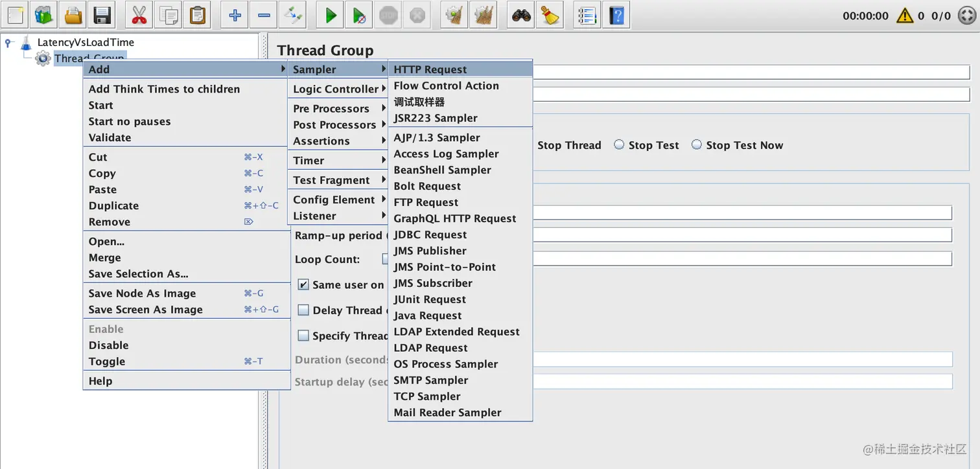This screenshot has width=980, height=469.
Task: Click the Clear All double-broom icon
Action: [484, 15]
